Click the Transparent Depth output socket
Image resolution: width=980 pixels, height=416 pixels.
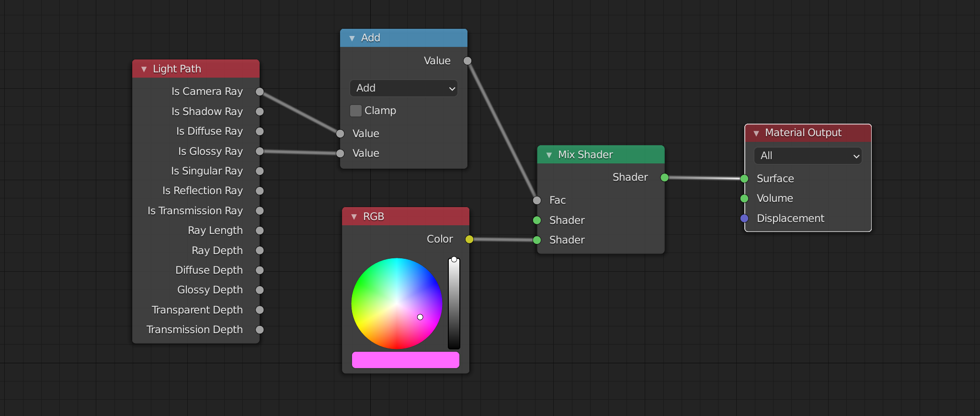[260, 310]
